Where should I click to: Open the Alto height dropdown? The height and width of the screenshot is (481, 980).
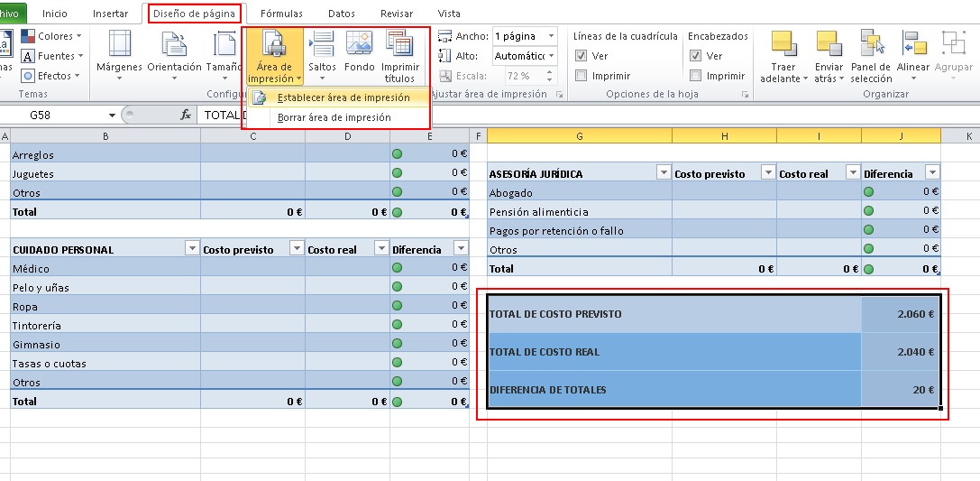(552, 56)
